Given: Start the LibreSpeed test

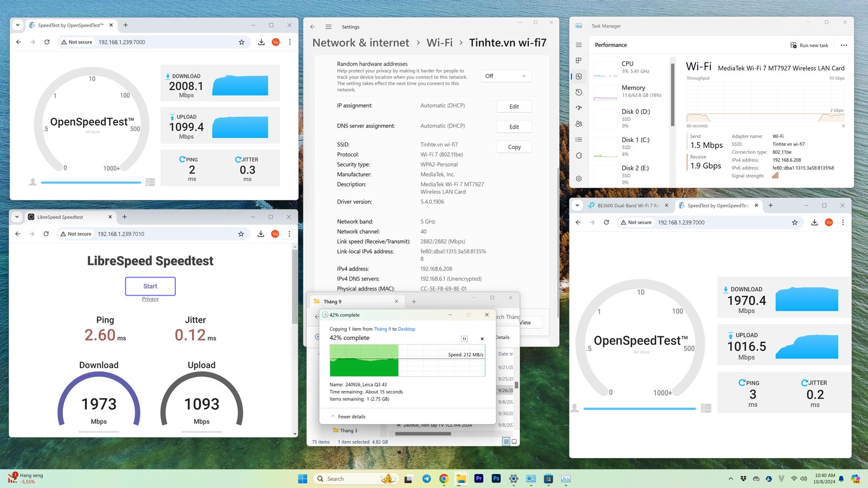Looking at the screenshot, I should point(150,286).
